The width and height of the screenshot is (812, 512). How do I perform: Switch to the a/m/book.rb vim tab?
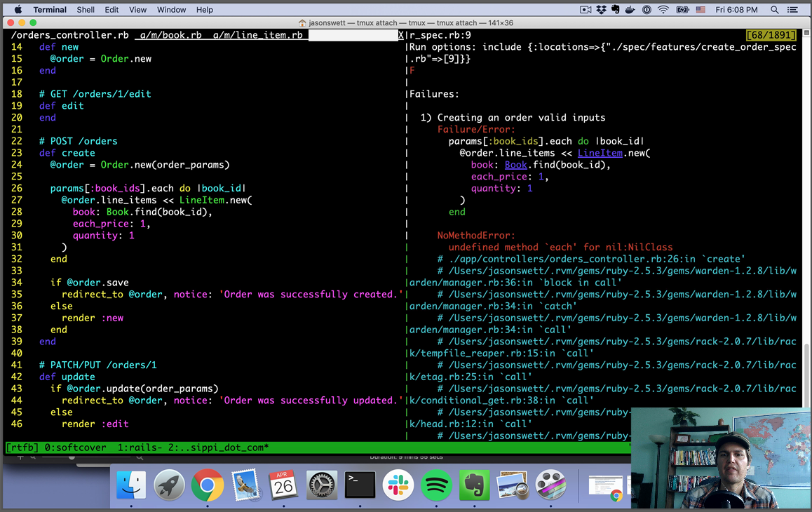170,35
